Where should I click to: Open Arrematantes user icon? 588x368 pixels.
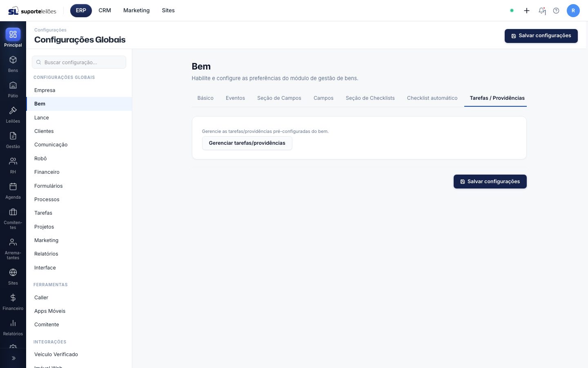coord(13,242)
